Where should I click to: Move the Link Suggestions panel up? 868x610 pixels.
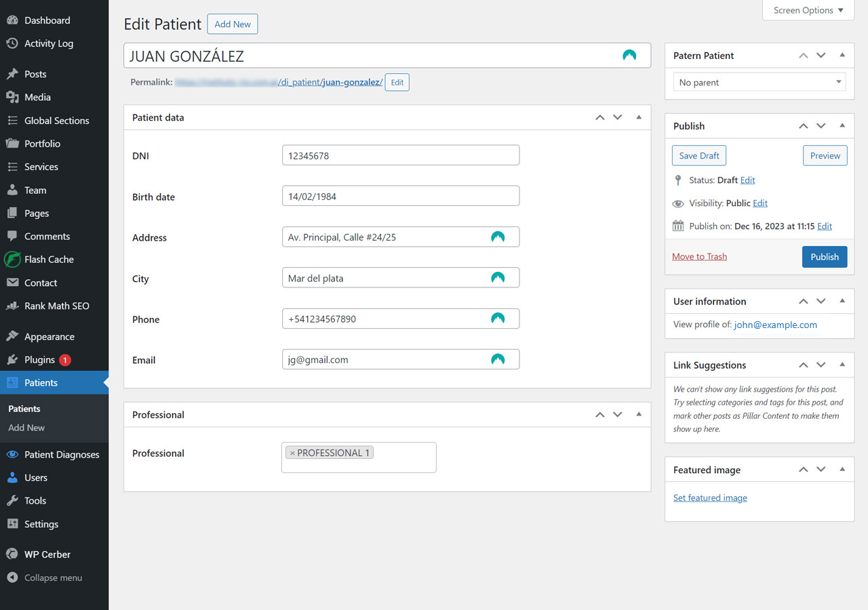pos(804,365)
